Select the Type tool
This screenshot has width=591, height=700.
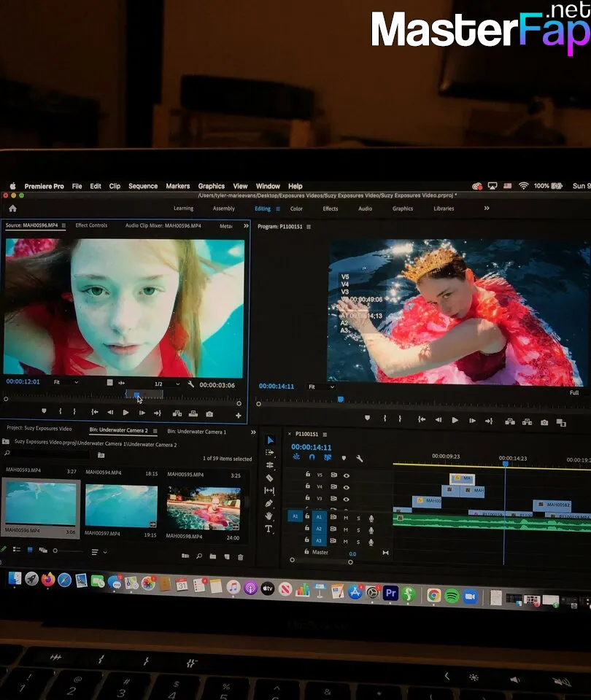click(269, 529)
